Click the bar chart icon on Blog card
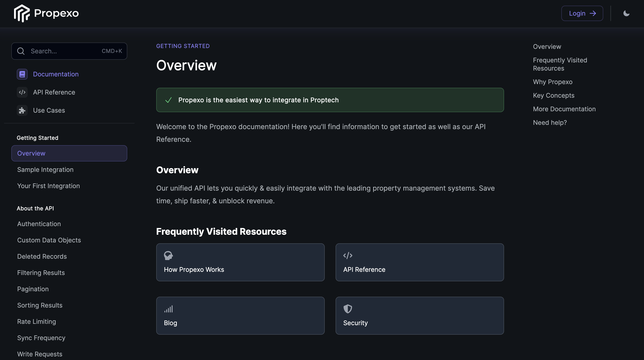The width and height of the screenshot is (644, 360). pos(168,309)
